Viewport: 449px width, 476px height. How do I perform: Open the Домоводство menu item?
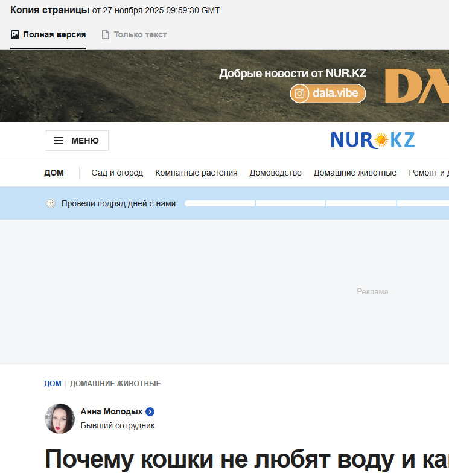pyautogui.click(x=275, y=173)
